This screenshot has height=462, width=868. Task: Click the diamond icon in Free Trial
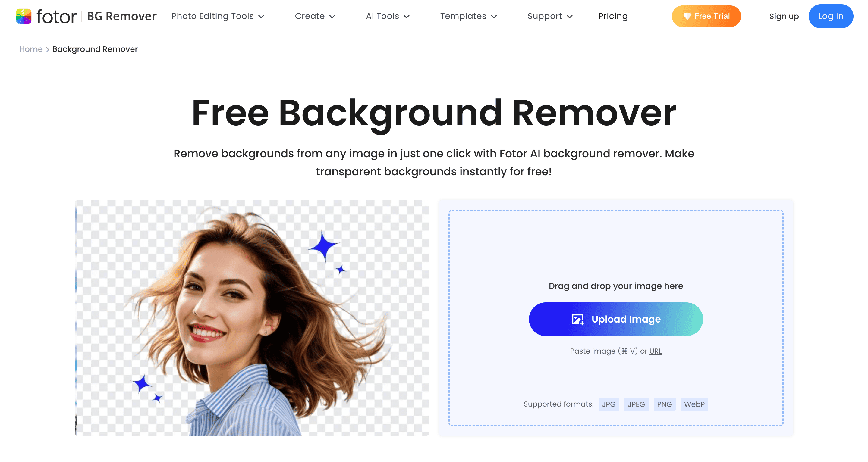pyautogui.click(x=687, y=16)
